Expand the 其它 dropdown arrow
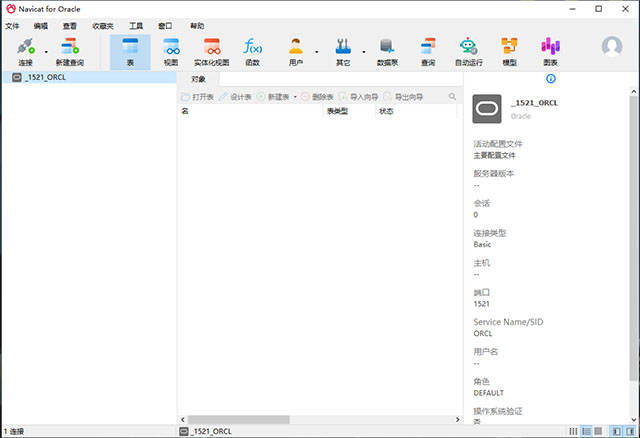This screenshot has height=438, width=640. [364, 52]
